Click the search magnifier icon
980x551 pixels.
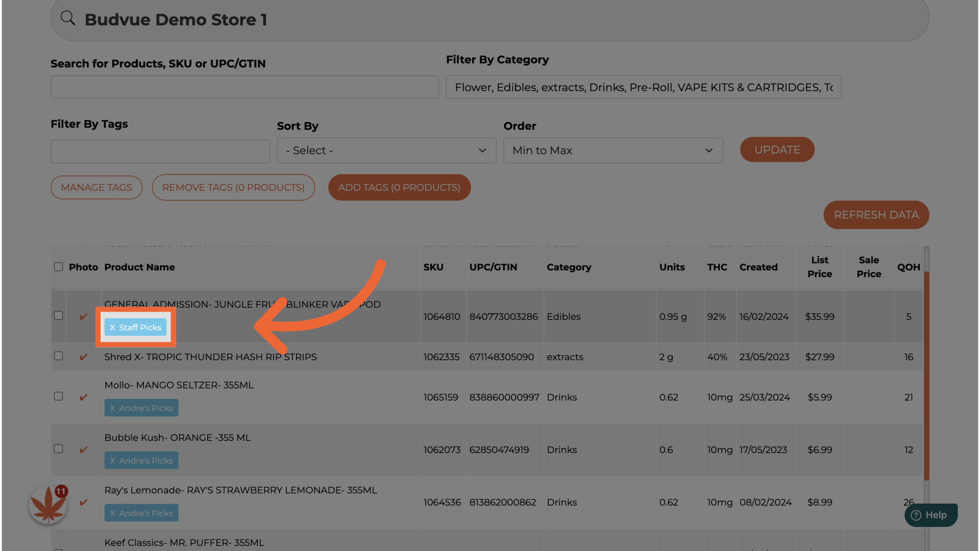tap(68, 18)
